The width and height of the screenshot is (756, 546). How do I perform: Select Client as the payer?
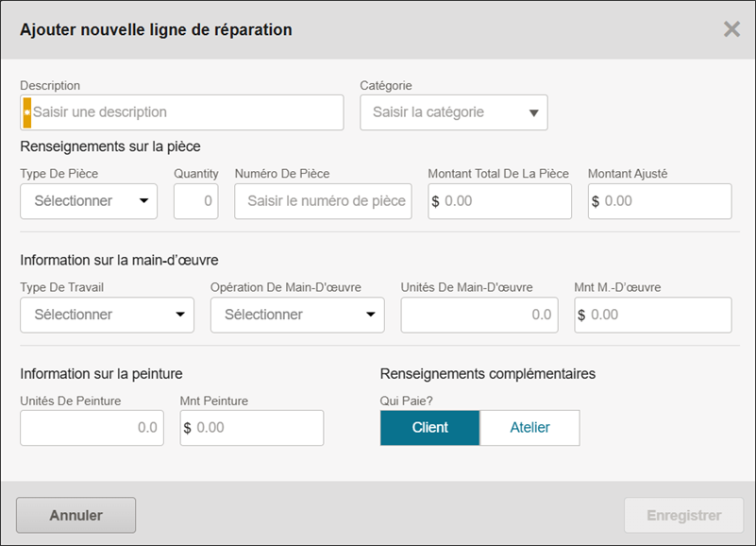pyautogui.click(x=429, y=428)
